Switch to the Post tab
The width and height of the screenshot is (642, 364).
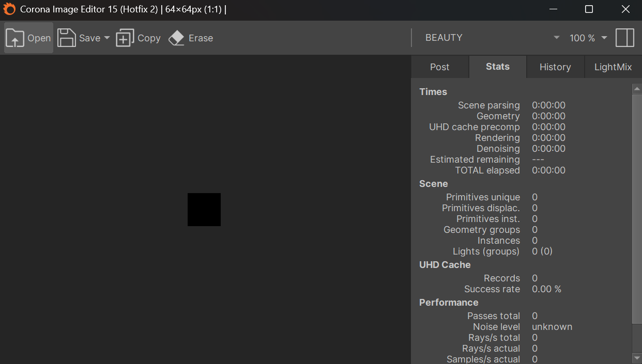[440, 67]
